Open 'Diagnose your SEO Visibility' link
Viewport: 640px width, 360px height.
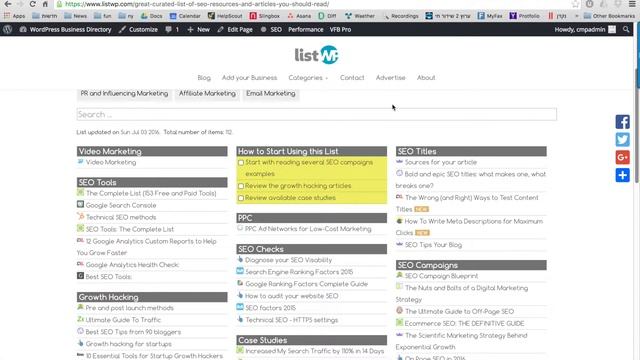(x=289, y=260)
